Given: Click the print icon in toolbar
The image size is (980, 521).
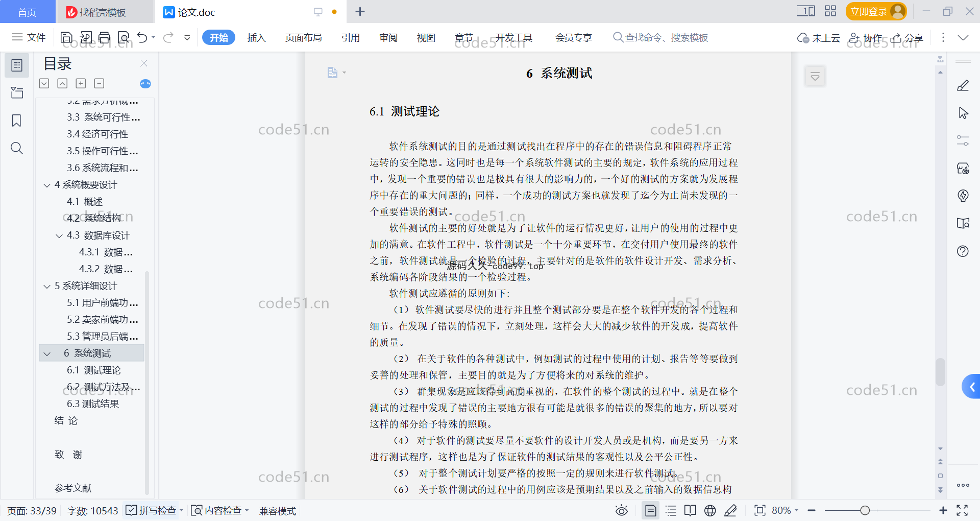Looking at the screenshot, I should tap(105, 37).
